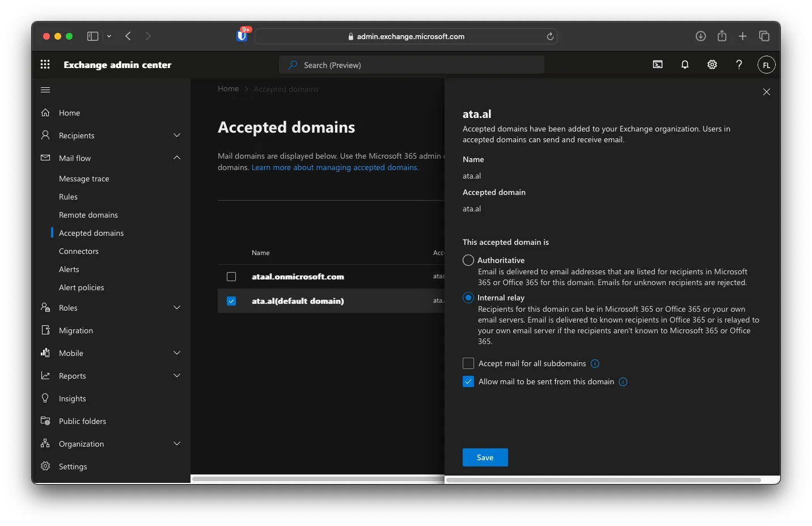Click the Migration icon in sidebar
The width and height of the screenshot is (812, 526).
pyautogui.click(x=45, y=330)
